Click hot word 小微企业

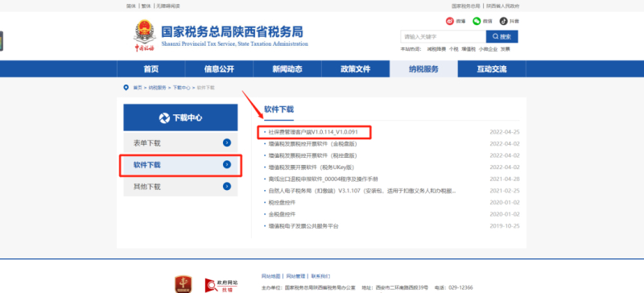tap(488, 49)
